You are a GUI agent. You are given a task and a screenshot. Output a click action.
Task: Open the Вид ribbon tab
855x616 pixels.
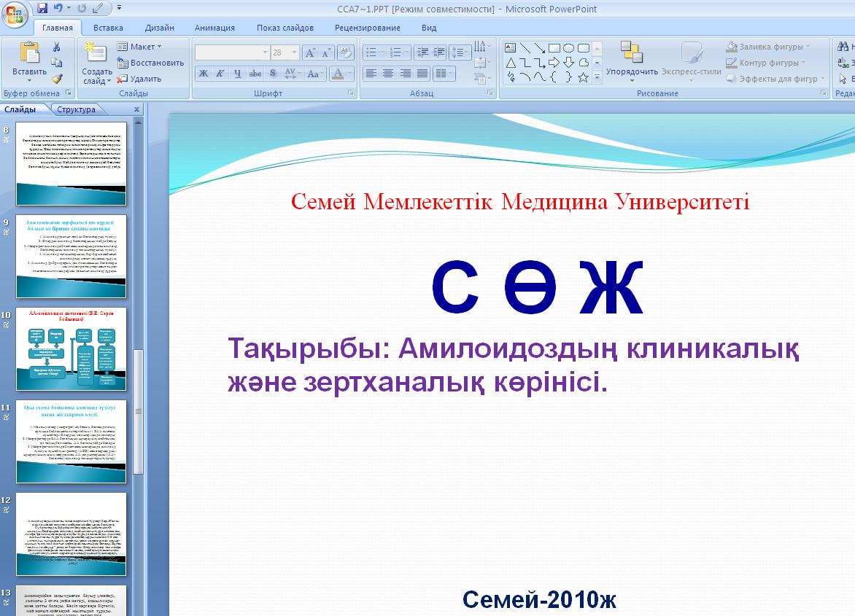[x=429, y=27]
